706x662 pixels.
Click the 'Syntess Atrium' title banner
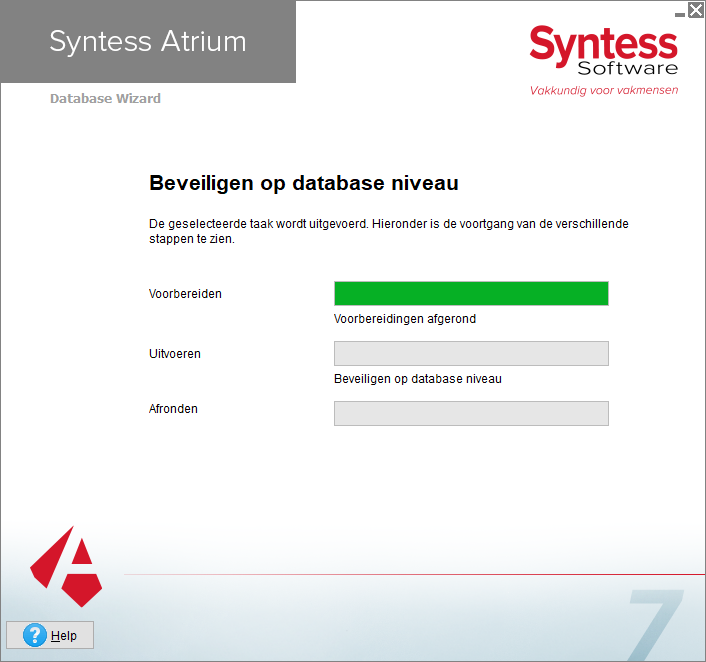coord(148,41)
